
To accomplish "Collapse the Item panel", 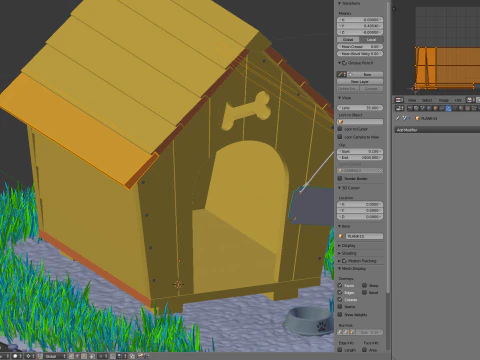I will (x=339, y=226).
